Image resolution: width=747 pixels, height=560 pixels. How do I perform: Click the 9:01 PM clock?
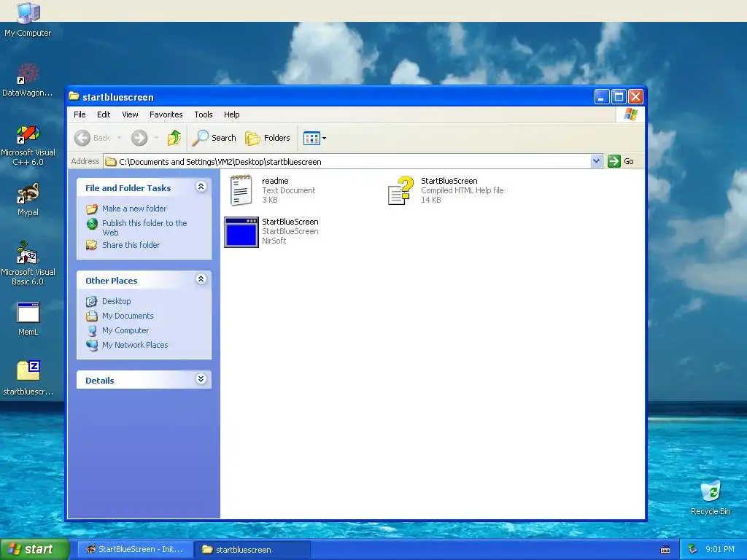click(x=720, y=549)
